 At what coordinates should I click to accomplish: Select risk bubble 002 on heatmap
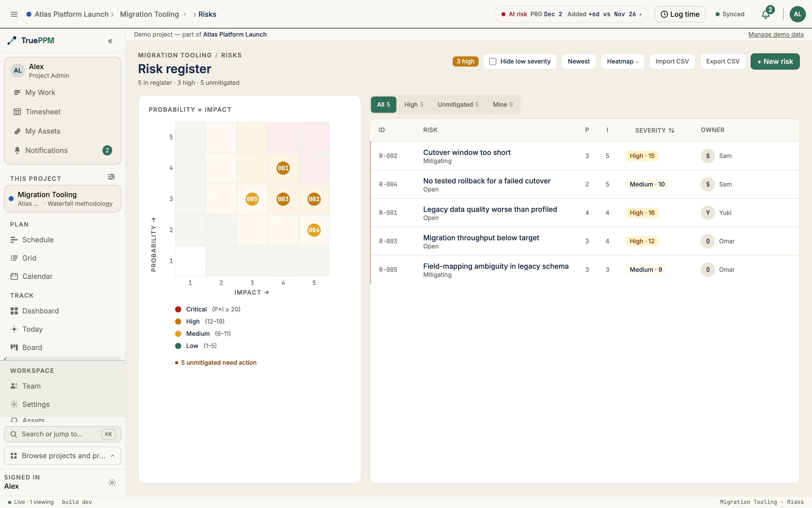[314, 199]
